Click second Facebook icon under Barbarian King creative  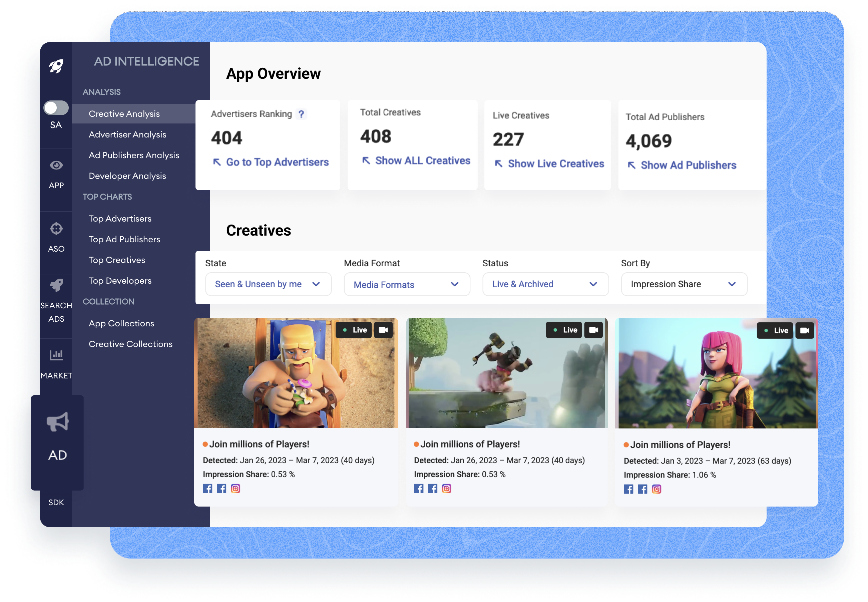point(222,489)
